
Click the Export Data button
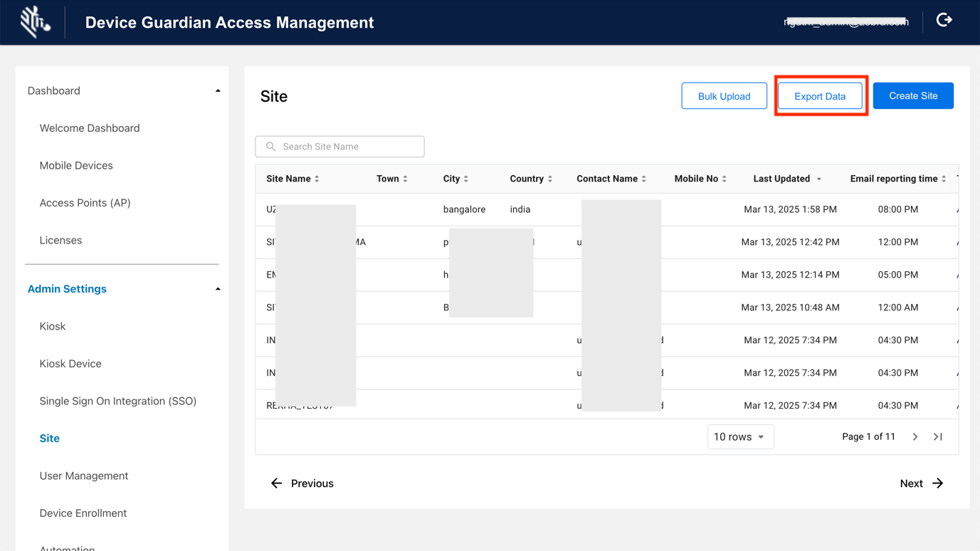pyautogui.click(x=820, y=96)
